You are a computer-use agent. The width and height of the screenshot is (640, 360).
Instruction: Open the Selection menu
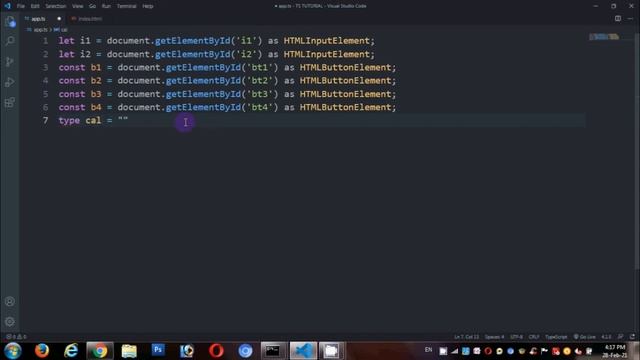point(56,6)
